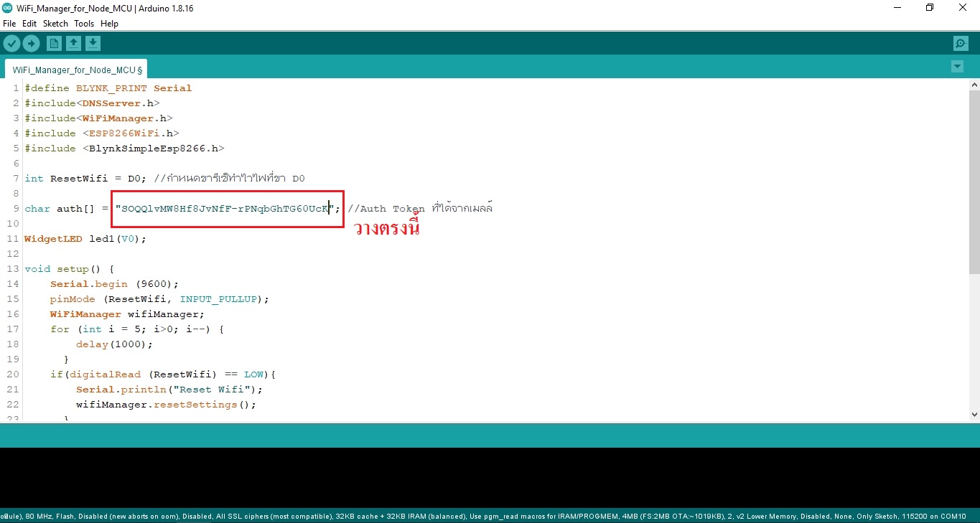Click the vertical scrollbar thumb
980x523 pixels.
(974, 182)
